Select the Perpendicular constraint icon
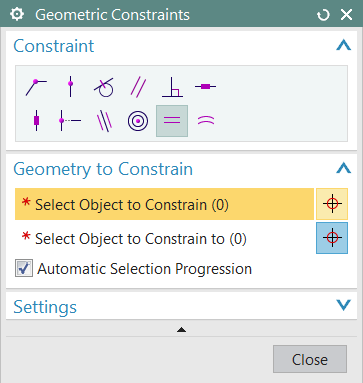The width and height of the screenshot is (363, 383). pyautogui.click(x=172, y=87)
